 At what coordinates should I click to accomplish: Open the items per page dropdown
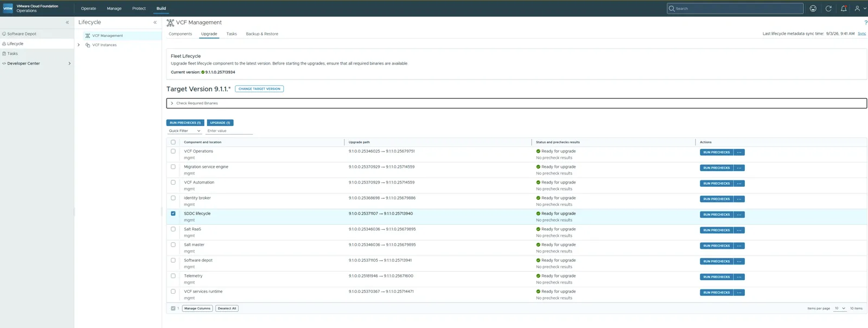coord(840,308)
